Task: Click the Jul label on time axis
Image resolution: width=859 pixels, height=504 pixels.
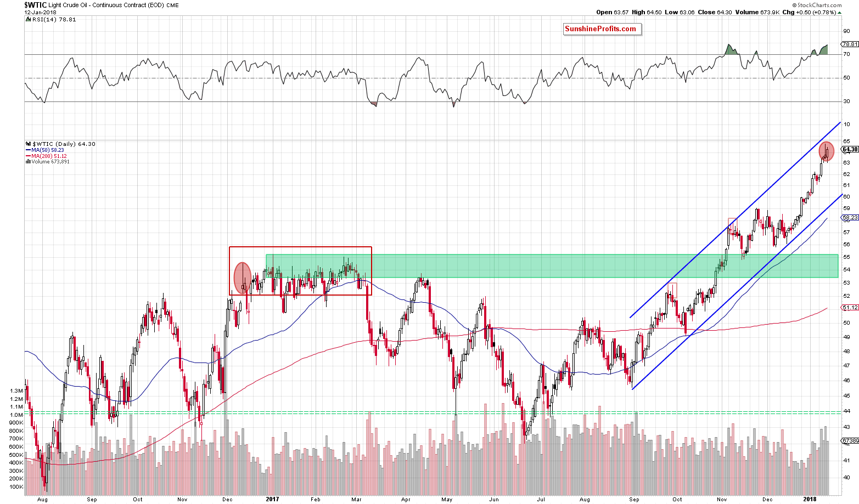Action: click(541, 500)
